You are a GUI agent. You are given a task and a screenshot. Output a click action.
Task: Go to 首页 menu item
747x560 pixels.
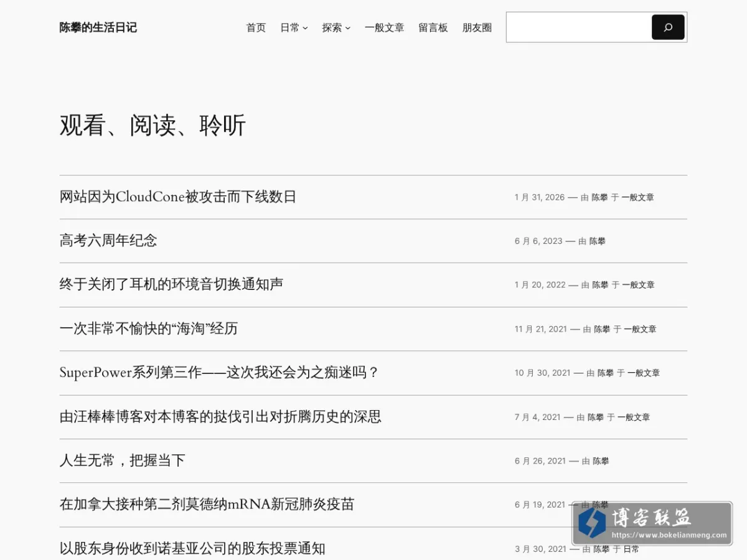(x=256, y=27)
